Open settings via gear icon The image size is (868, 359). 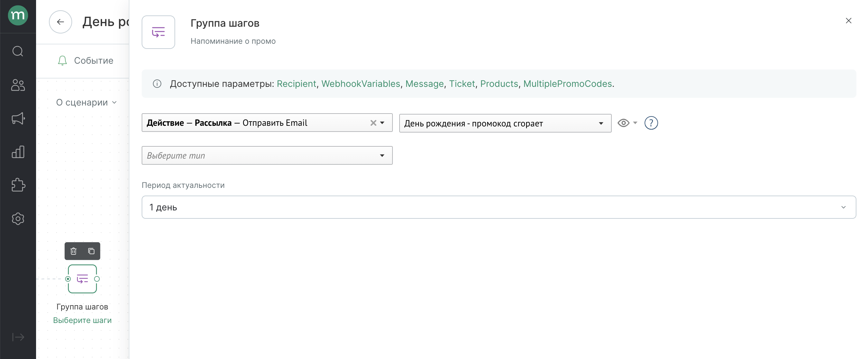pos(18,218)
